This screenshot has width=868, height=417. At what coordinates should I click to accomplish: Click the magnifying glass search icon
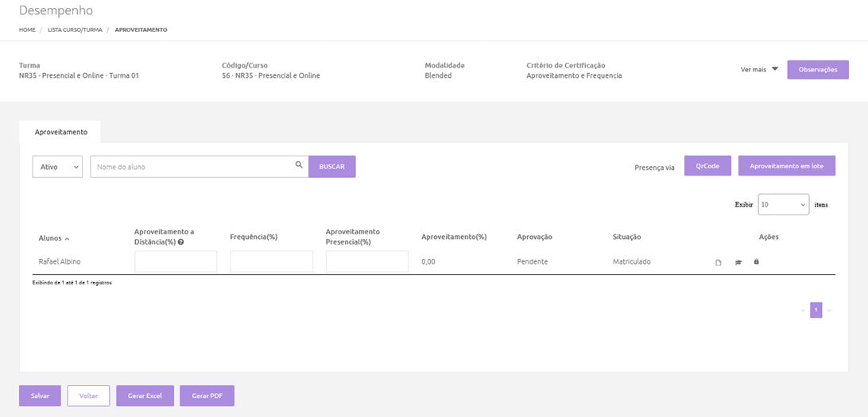click(299, 165)
